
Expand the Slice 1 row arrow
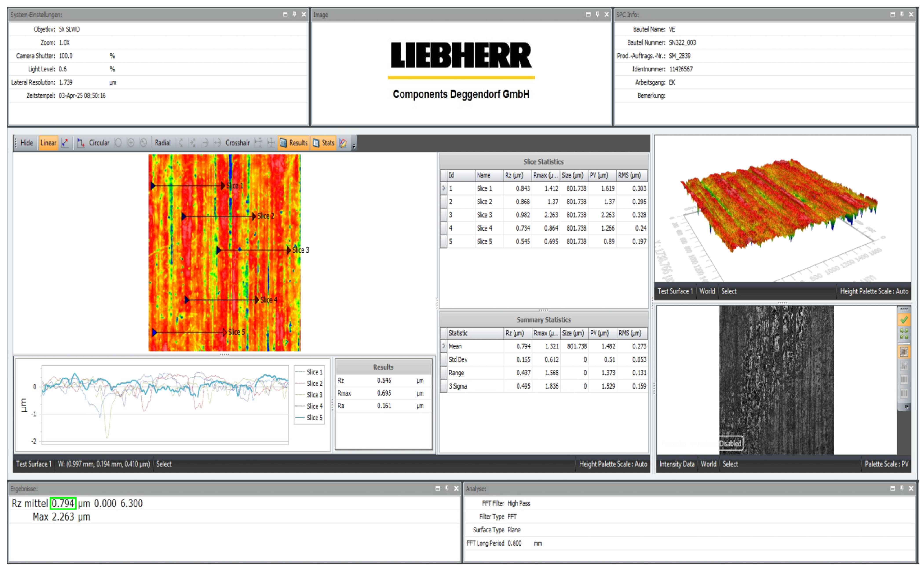pos(444,188)
